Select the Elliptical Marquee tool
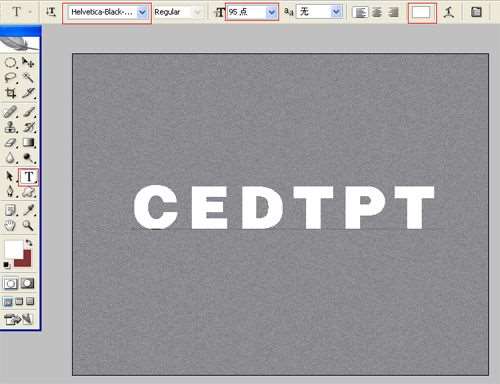 click(x=10, y=62)
